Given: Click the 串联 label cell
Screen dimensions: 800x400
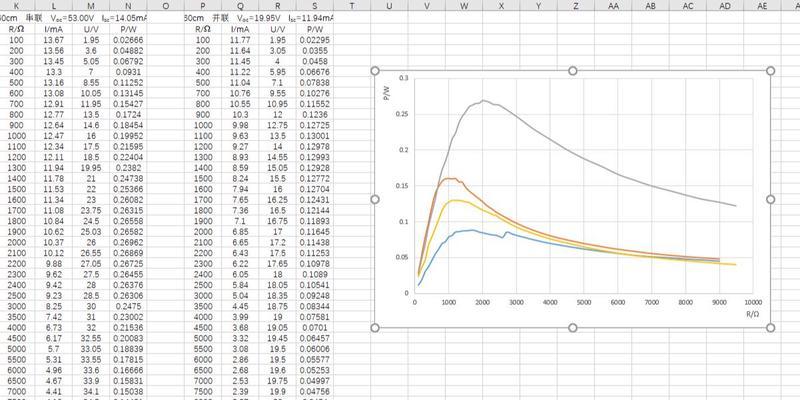Looking at the screenshot, I should click(x=36, y=18).
